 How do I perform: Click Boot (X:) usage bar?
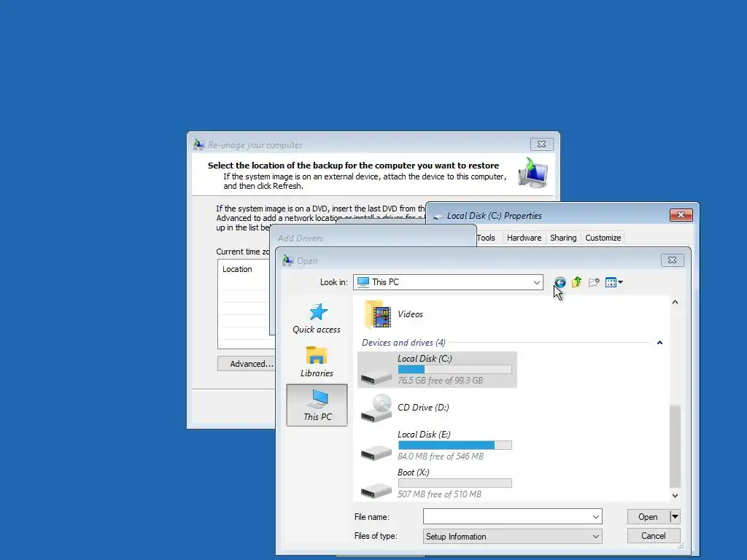455,483
